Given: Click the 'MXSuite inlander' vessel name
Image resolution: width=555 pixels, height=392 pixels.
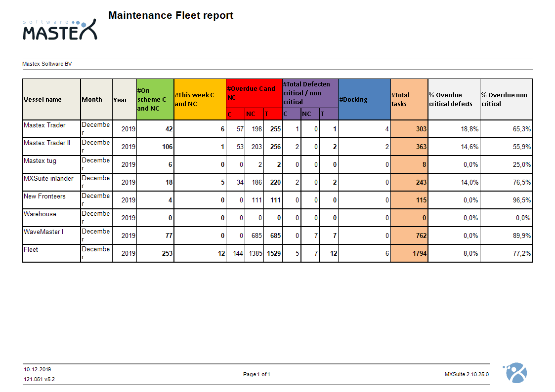Looking at the screenshot, I should (48, 179).
